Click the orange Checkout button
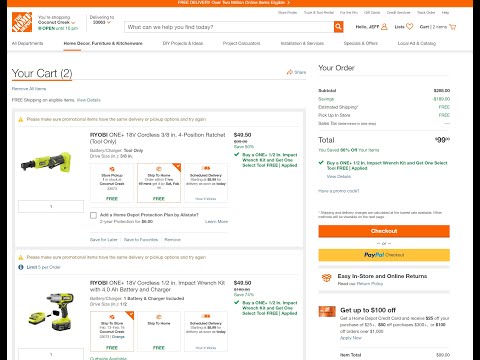This screenshot has height=360, width=480. click(384, 231)
